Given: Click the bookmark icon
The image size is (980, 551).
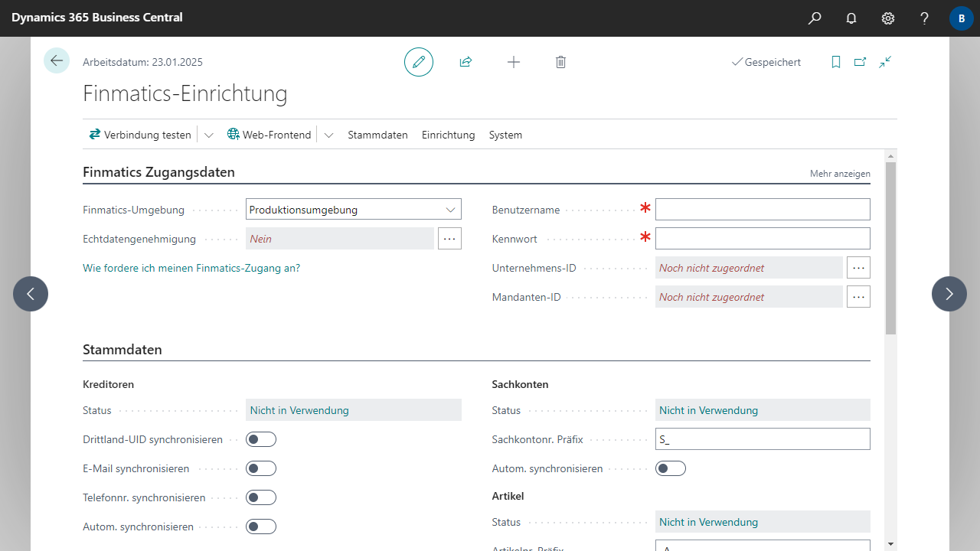Looking at the screenshot, I should 836,62.
